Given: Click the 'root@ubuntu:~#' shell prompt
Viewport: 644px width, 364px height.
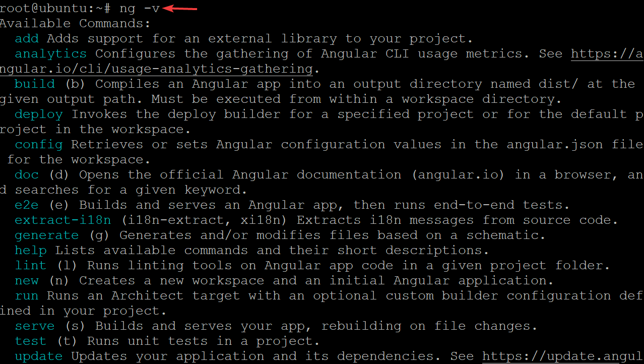Looking at the screenshot, I should 55,8.
